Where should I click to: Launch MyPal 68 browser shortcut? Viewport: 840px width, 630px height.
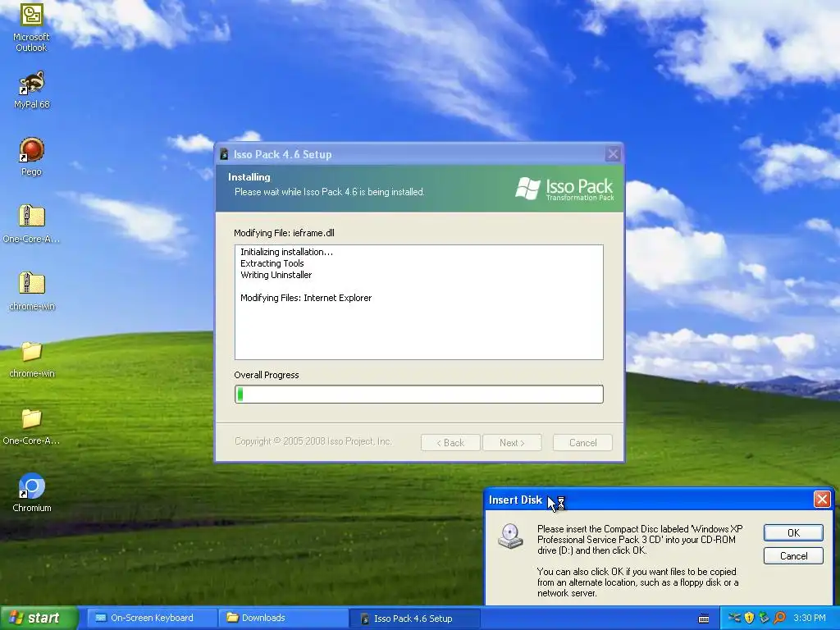(x=31, y=89)
